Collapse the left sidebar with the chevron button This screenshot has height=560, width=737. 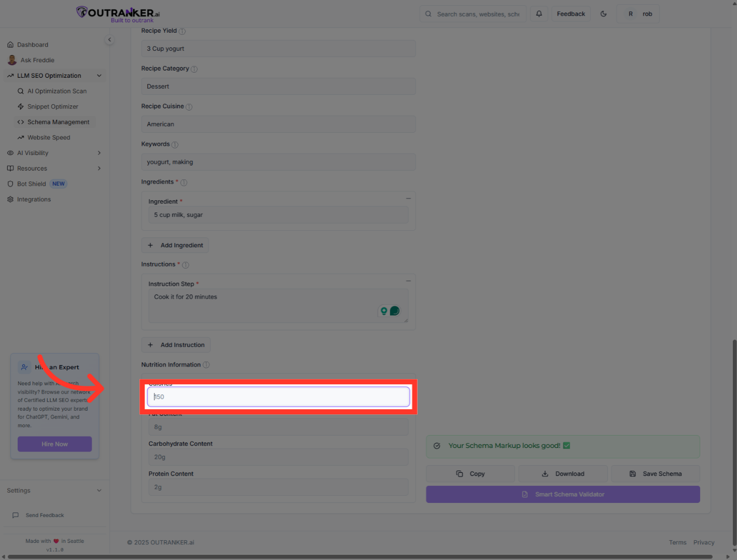109,39
